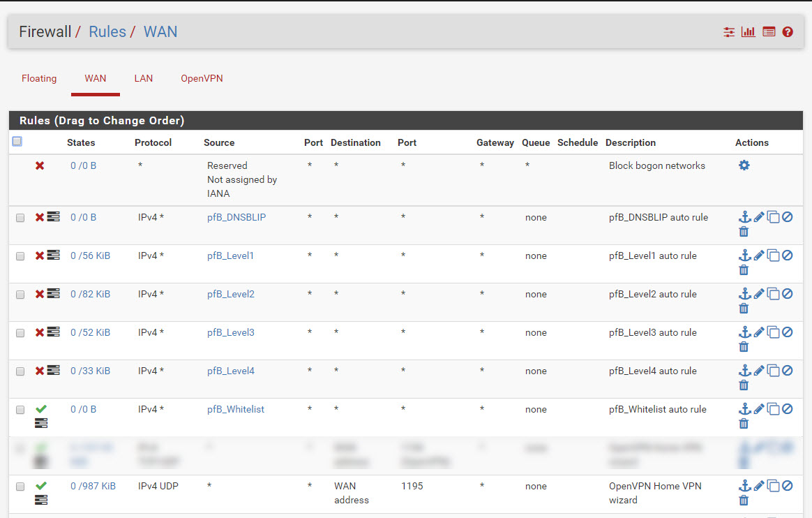812x518 pixels.
Task: Edit the pfB_DNSBLIP rule with pencil icon
Action: [759, 217]
